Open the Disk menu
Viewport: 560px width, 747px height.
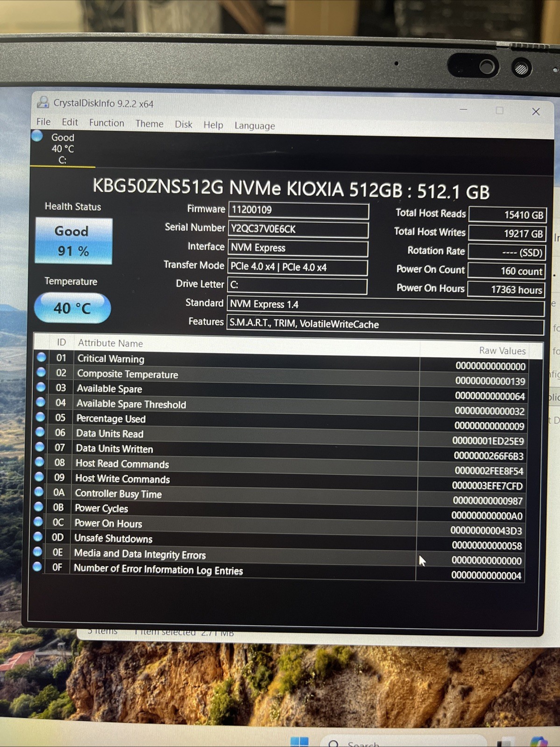[184, 124]
